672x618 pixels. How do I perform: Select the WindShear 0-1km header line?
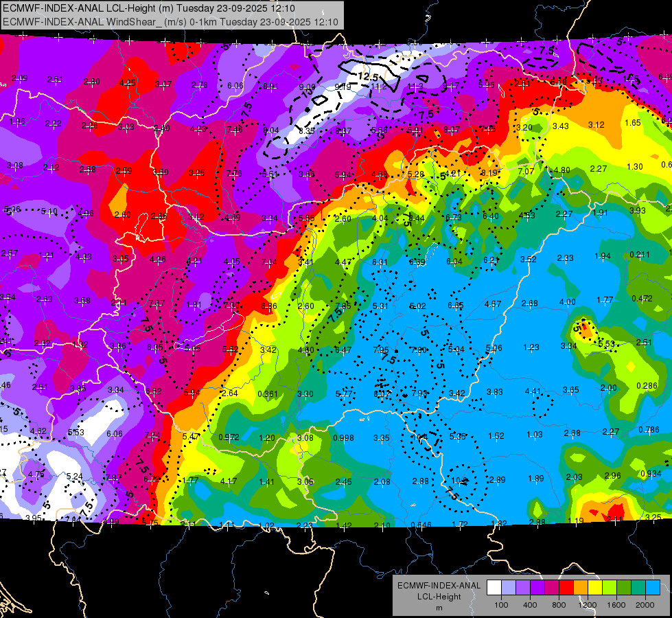click(170, 22)
